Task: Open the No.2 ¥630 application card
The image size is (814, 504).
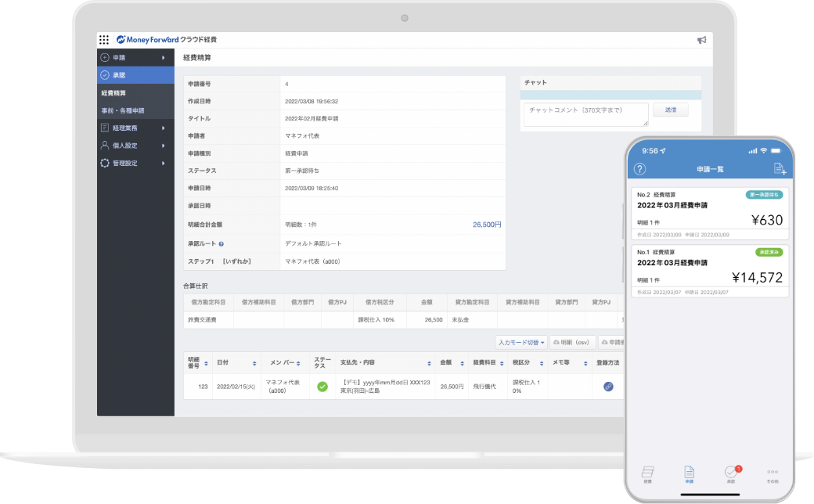Action: pyautogui.click(x=710, y=214)
